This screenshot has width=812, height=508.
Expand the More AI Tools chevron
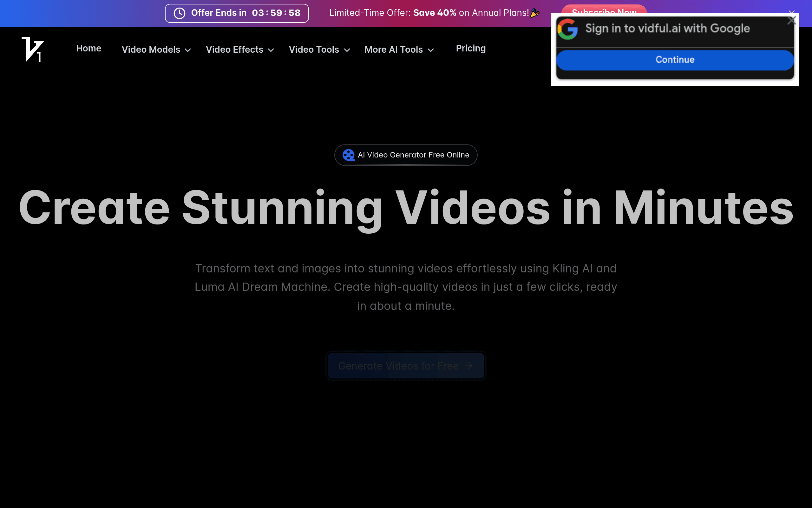431,50
